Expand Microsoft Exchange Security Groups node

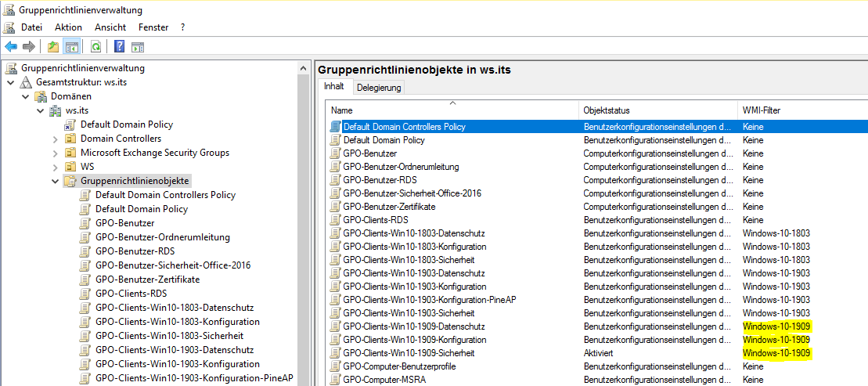click(56, 153)
